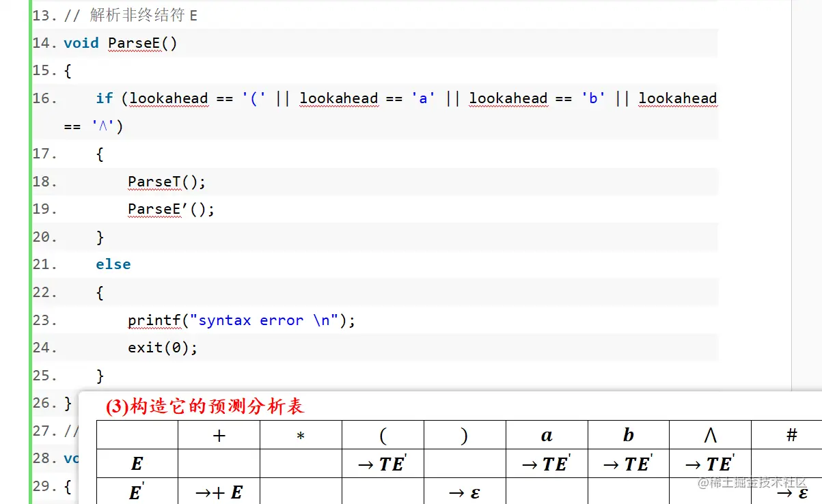Image resolution: width=822 pixels, height=504 pixels.
Task: Click the →TE' cell under column "∧"
Action: pyautogui.click(x=711, y=464)
